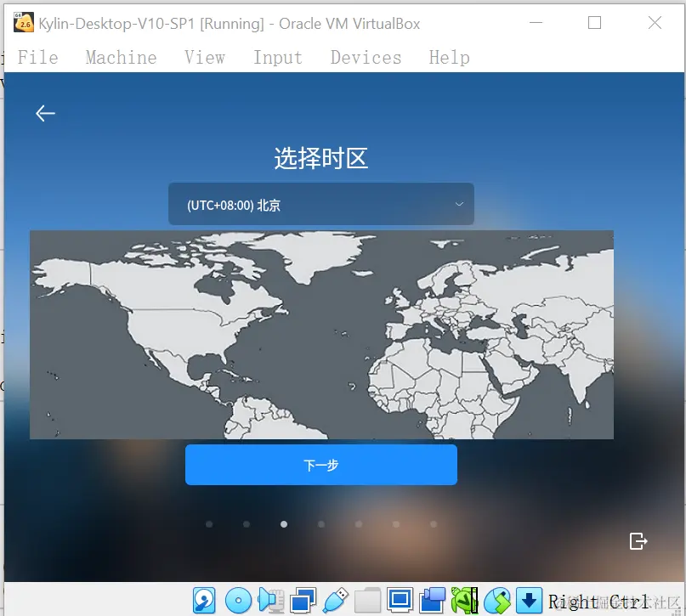Open the green turtle CPU status icon
The width and height of the screenshot is (686, 616).
[465, 601]
